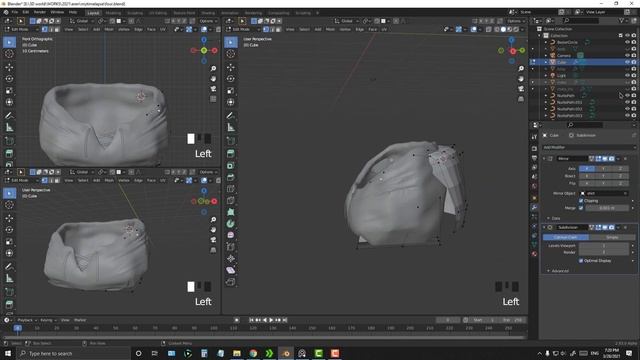Screen dimensions: 640x360
Task: Select Simple subdivision type
Action: coord(612,237)
